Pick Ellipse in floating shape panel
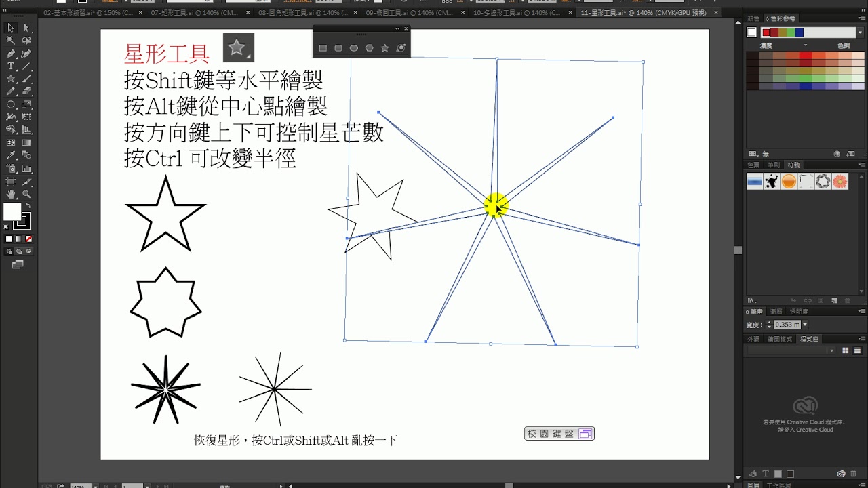The height and width of the screenshot is (488, 868). (x=354, y=48)
